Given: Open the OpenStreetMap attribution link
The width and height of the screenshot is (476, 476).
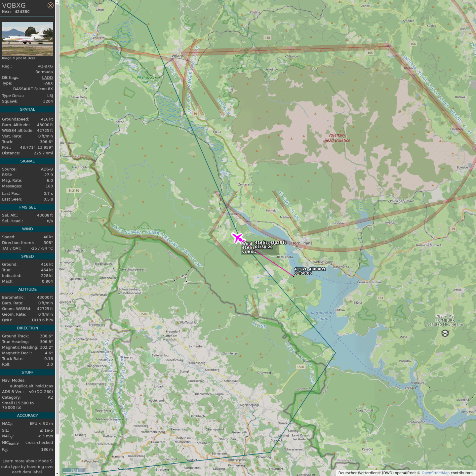Looking at the screenshot, I should tap(435, 473).
